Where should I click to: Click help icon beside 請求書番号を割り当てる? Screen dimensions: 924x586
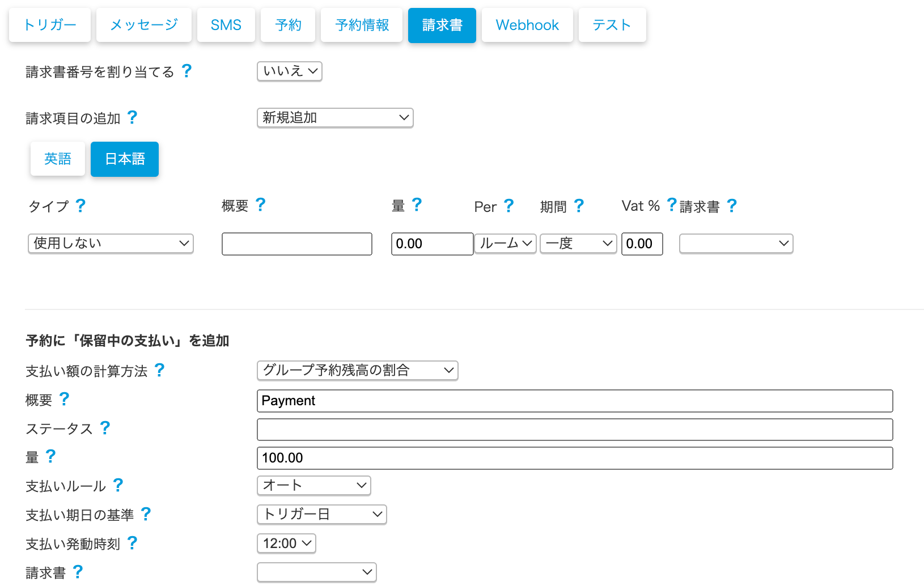click(187, 71)
